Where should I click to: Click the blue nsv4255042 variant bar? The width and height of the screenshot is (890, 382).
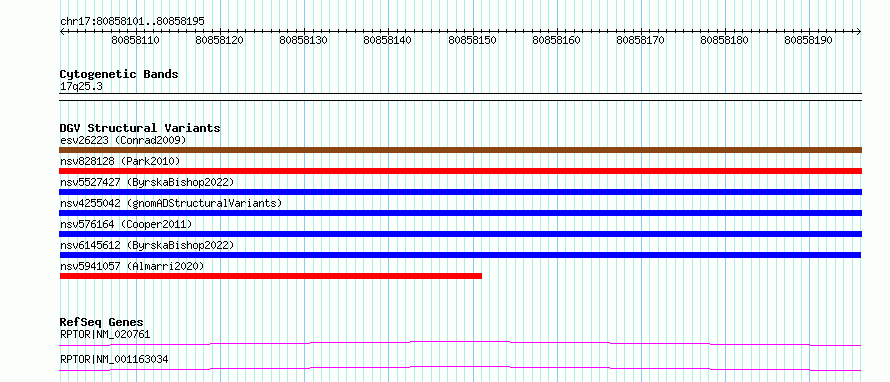[x=460, y=213]
